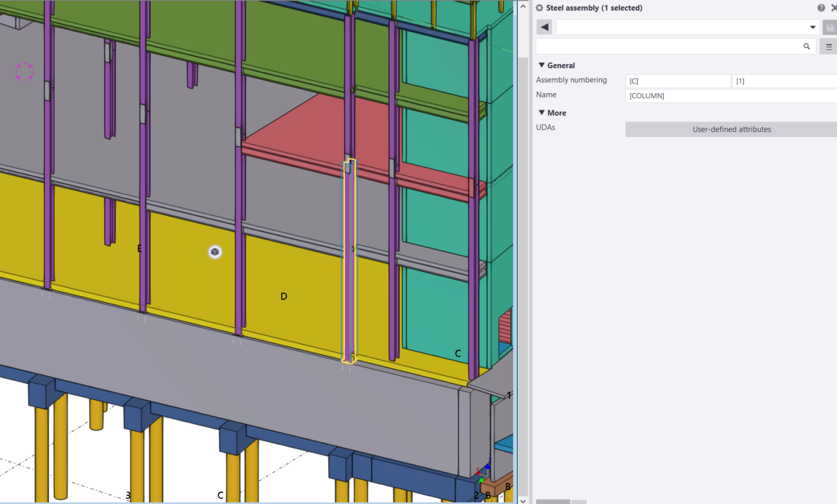This screenshot has width=837, height=504.
Task: Click the assembly numbering prefix field [C]
Action: 678,80
